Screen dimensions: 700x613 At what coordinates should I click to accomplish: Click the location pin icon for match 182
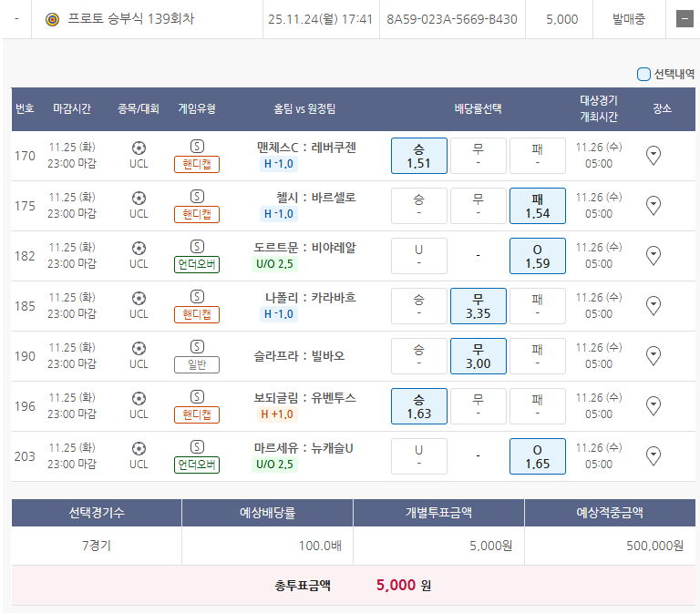point(653,256)
